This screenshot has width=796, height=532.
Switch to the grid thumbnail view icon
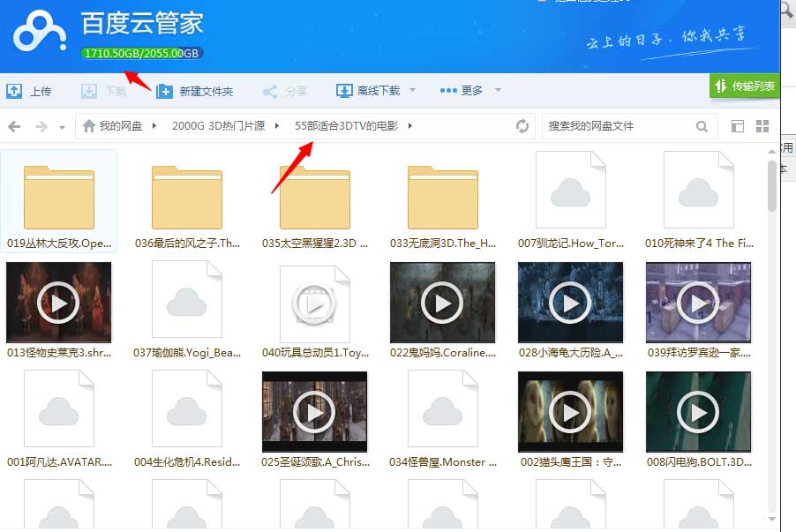click(762, 126)
